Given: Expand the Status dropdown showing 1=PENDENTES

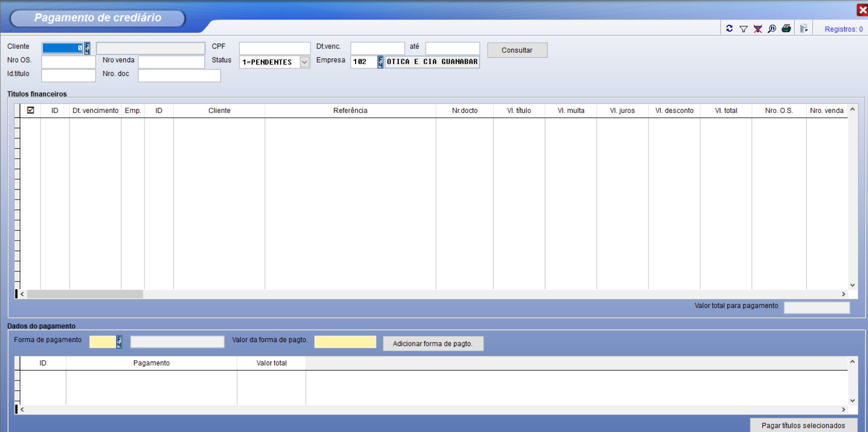Looking at the screenshot, I should (x=304, y=62).
